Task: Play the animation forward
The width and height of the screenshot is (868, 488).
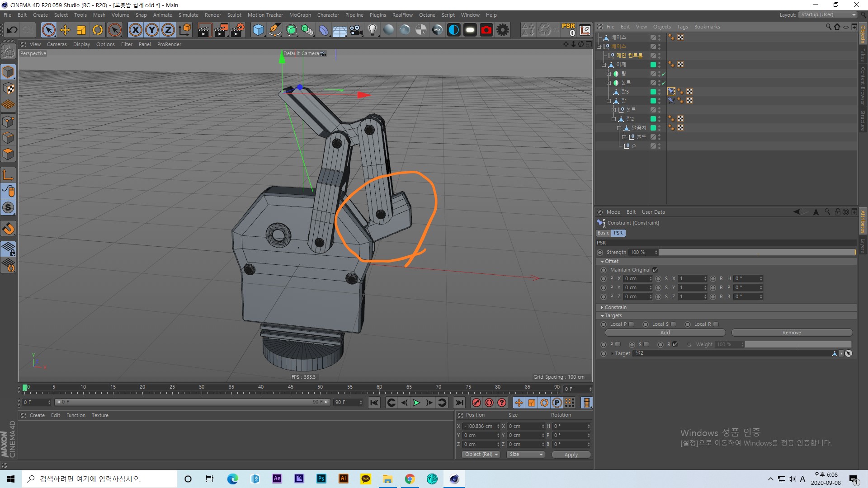Action: [x=416, y=403]
